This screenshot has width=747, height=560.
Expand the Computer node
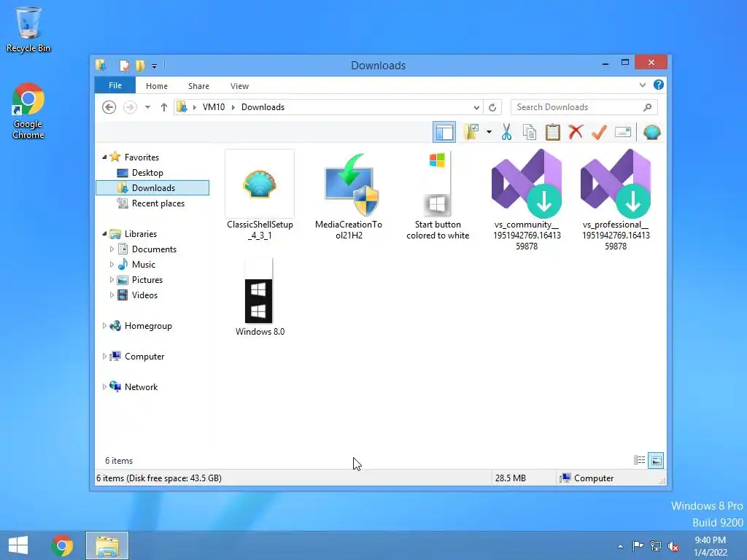pos(104,356)
